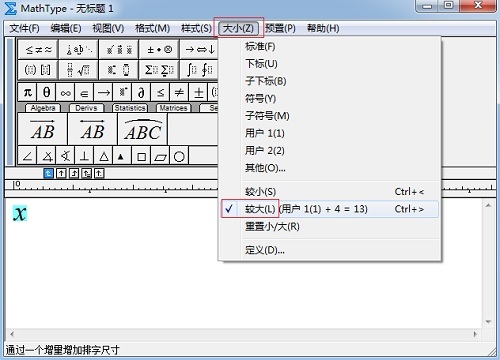
Task: Click the vertical scrollbar down arrow
Action: point(488,322)
